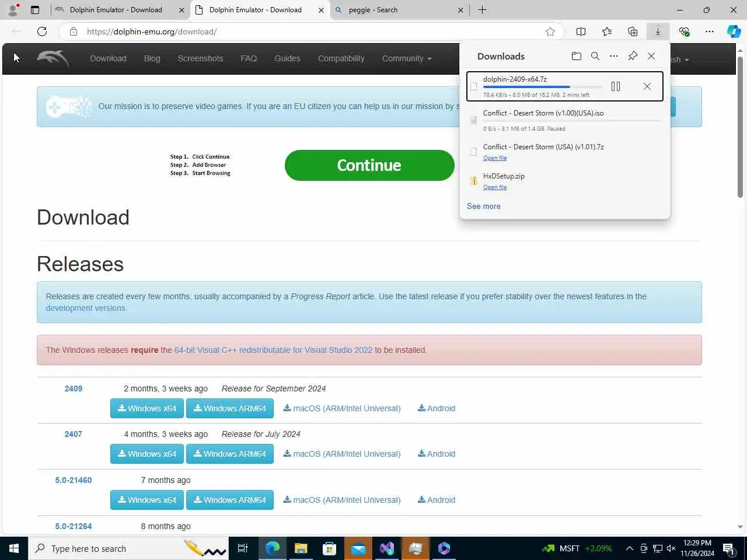Search downloads with the magnifier icon
The height and width of the screenshot is (560, 747).
(x=595, y=56)
